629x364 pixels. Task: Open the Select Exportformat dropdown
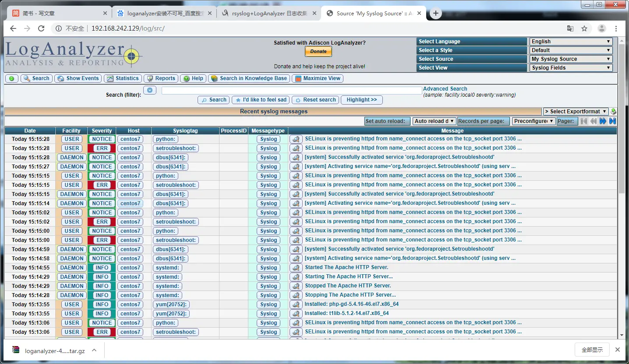(576, 112)
